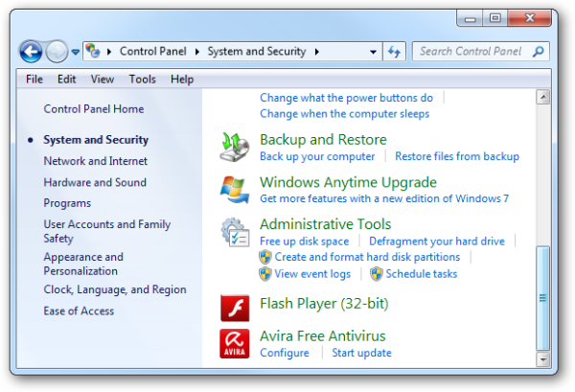Viewport: 575px width, 392px height.
Task: Open the File menu
Action: pyautogui.click(x=34, y=80)
